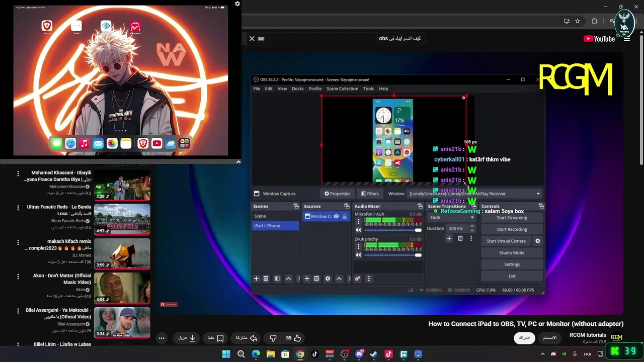644x362 pixels.
Task: Open Ultras Fanatic Reds La Banda thumbnail
Action: (122, 220)
